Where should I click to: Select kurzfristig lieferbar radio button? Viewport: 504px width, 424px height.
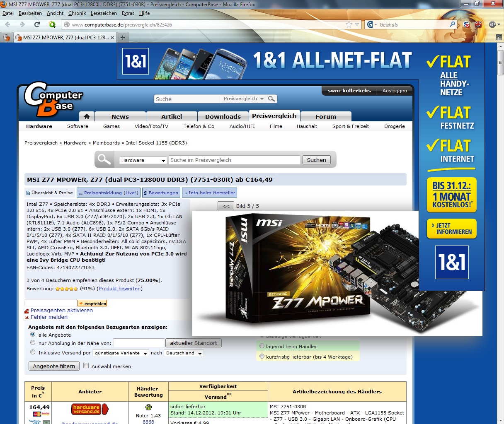(262, 356)
